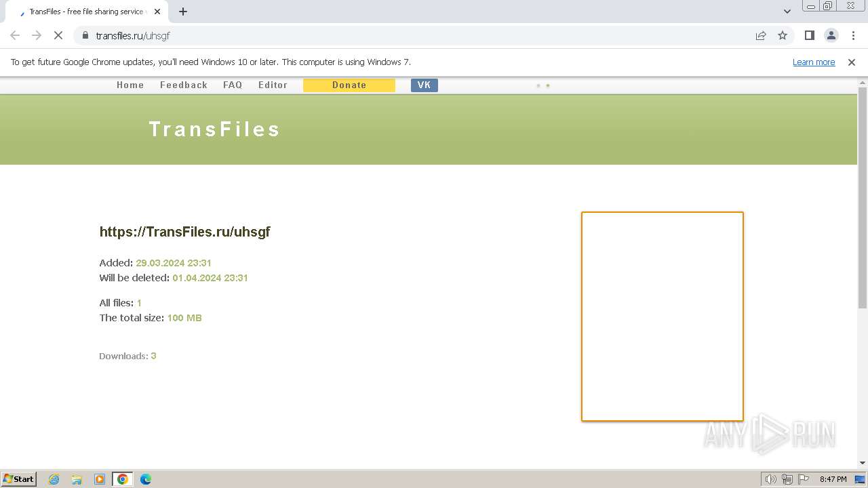View site information lock icon
868x488 pixels.
tap(85, 35)
